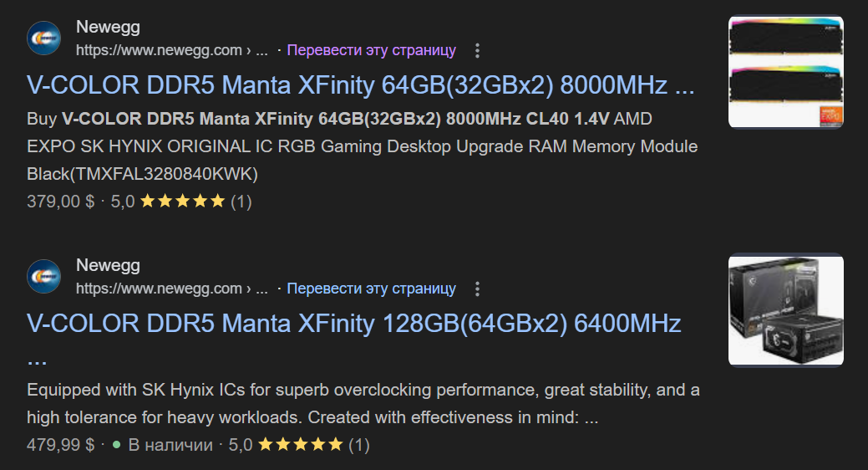The width and height of the screenshot is (868, 470).
Task: Click the Newegg site name on first result
Action: click(108, 27)
